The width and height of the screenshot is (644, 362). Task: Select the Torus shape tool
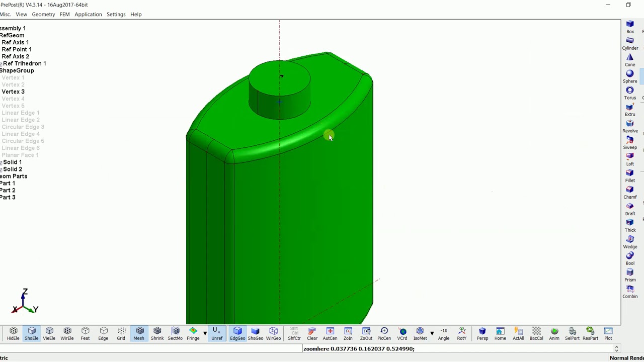click(x=630, y=94)
